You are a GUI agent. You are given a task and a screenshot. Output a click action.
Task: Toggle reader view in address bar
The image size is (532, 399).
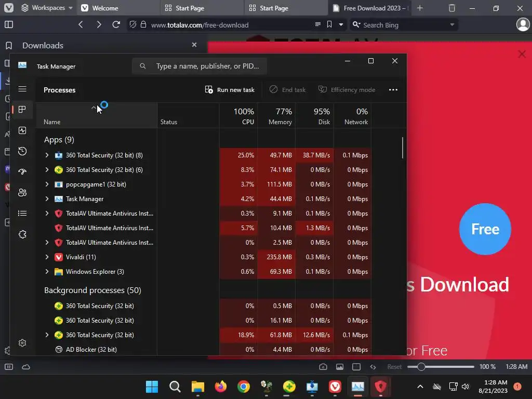(318, 24)
